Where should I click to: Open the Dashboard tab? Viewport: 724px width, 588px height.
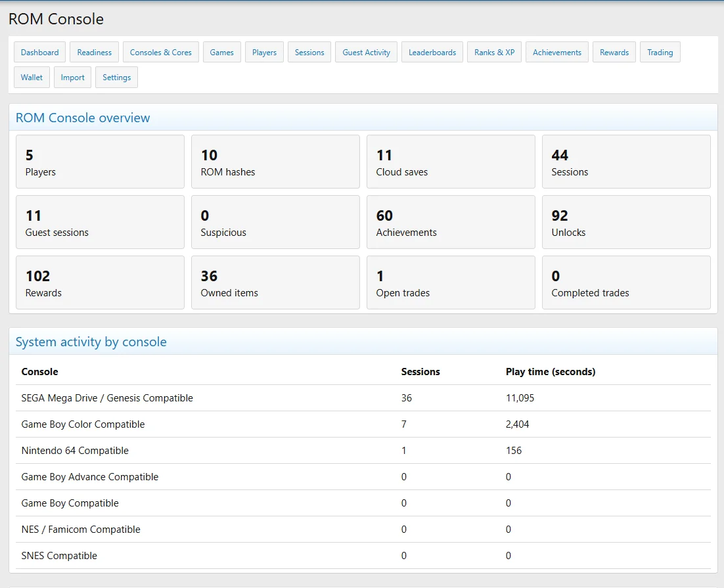pos(39,52)
